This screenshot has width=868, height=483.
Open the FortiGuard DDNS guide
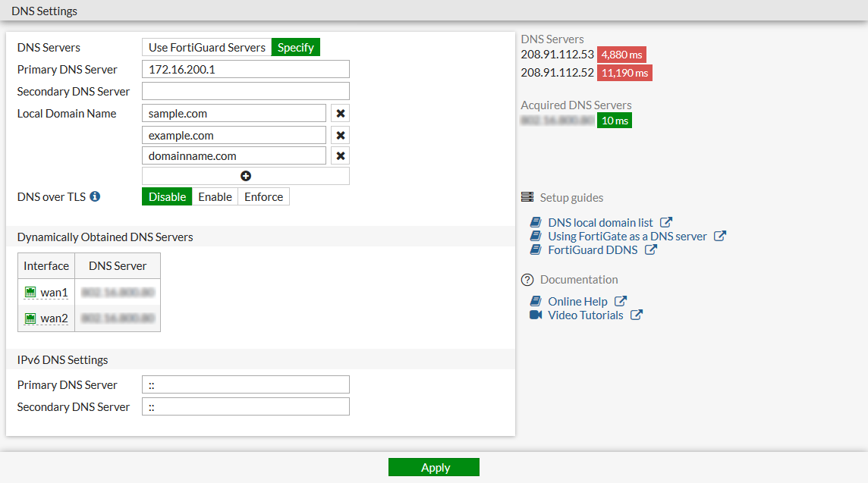click(593, 250)
